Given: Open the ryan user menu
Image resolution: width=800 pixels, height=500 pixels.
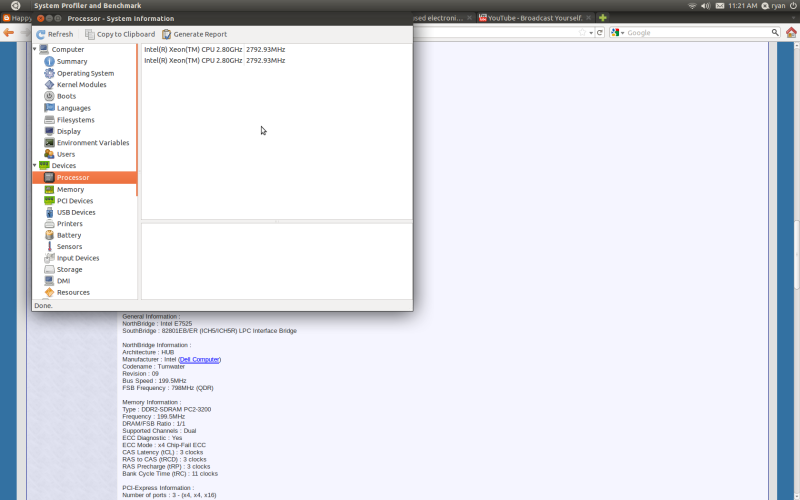Looking at the screenshot, I should (773, 6).
